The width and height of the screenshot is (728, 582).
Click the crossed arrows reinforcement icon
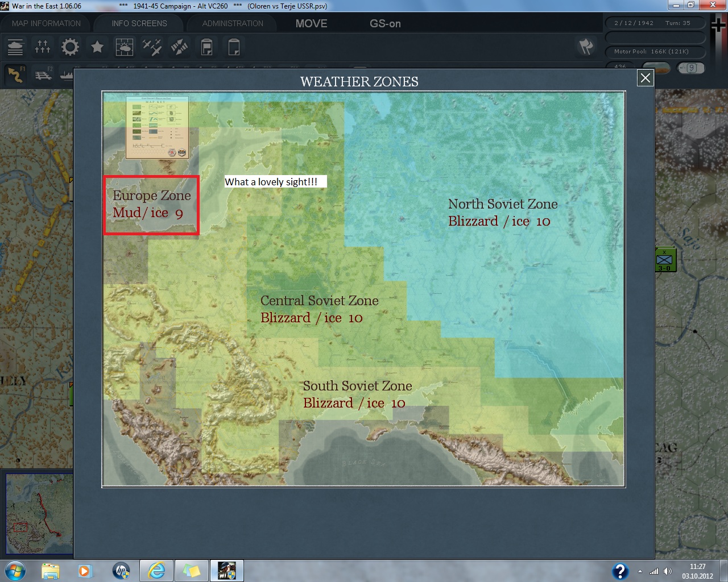(x=179, y=47)
